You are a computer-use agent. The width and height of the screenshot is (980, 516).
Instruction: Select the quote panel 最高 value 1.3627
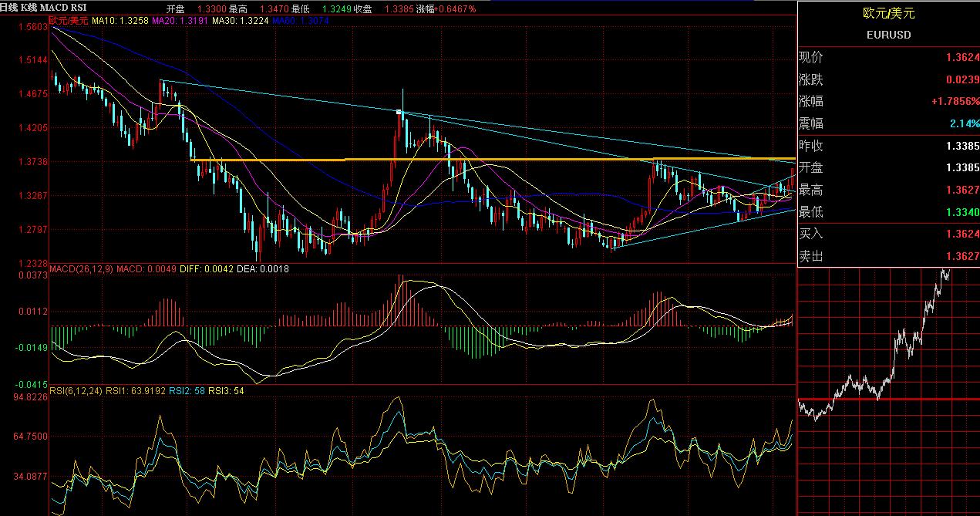962,190
